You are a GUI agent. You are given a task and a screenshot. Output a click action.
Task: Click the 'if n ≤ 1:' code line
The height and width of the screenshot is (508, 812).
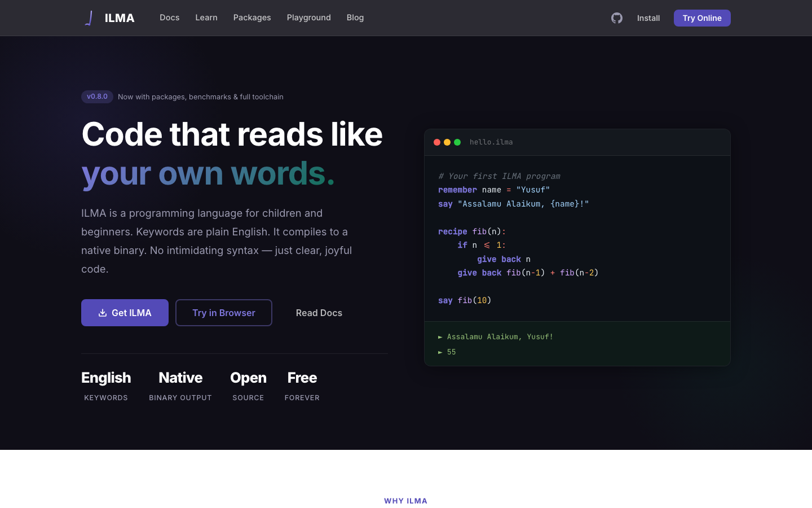(x=482, y=245)
